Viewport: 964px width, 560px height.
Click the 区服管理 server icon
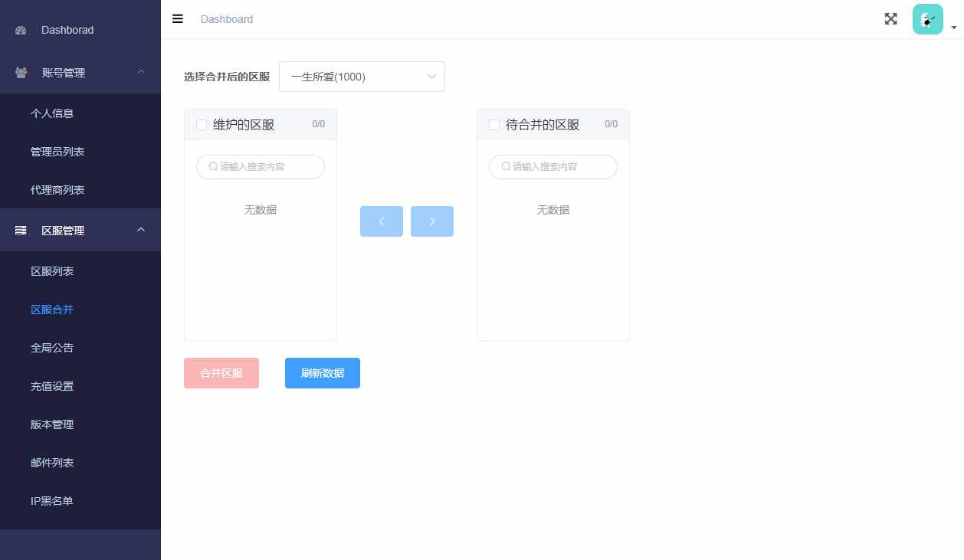[19, 230]
